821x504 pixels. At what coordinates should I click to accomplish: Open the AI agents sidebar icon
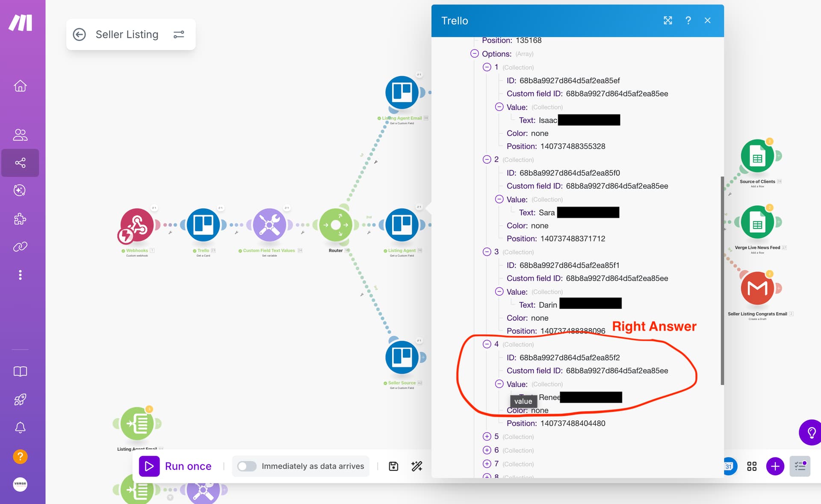point(20,190)
